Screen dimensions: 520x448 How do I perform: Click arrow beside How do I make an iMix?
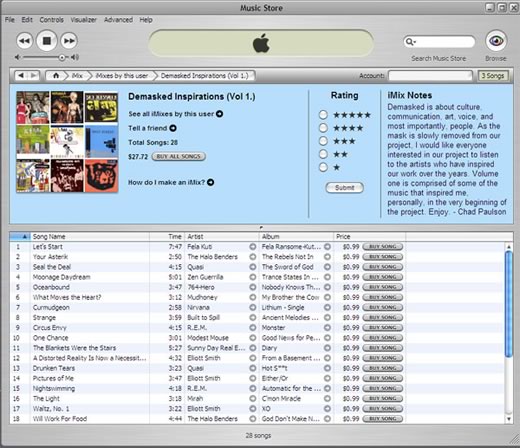click(211, 182)
